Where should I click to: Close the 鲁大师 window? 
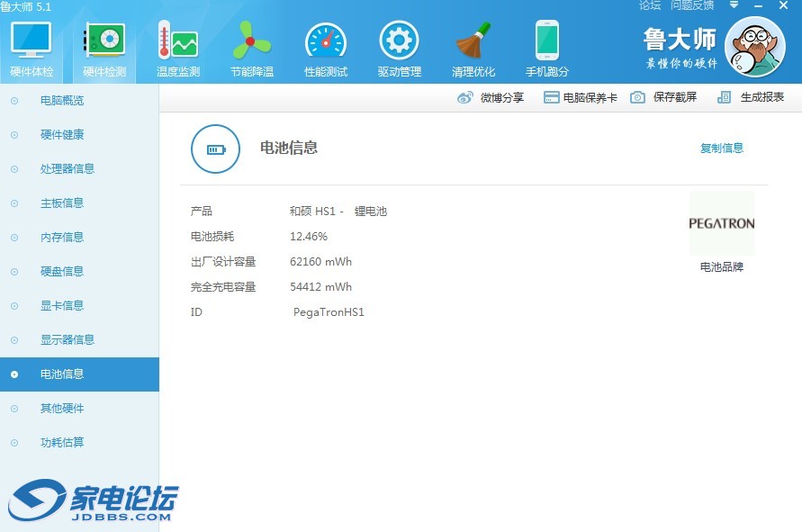pos(784,5)
